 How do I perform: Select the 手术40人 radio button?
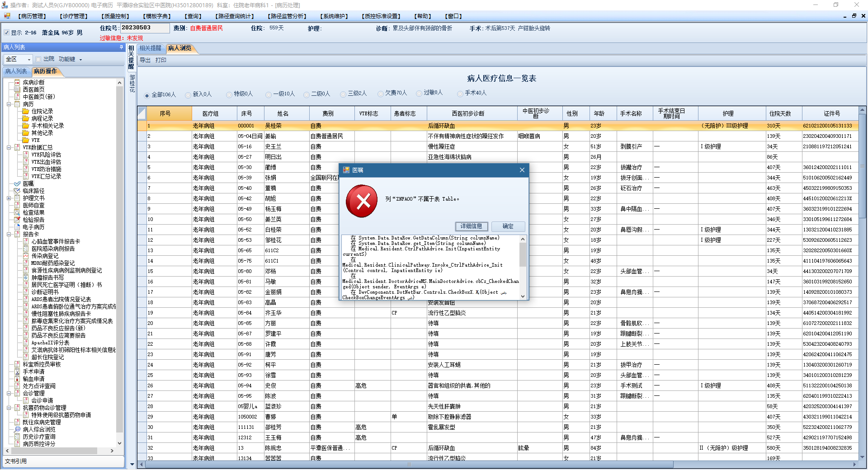pyautogui.click(x=460, y=94)
